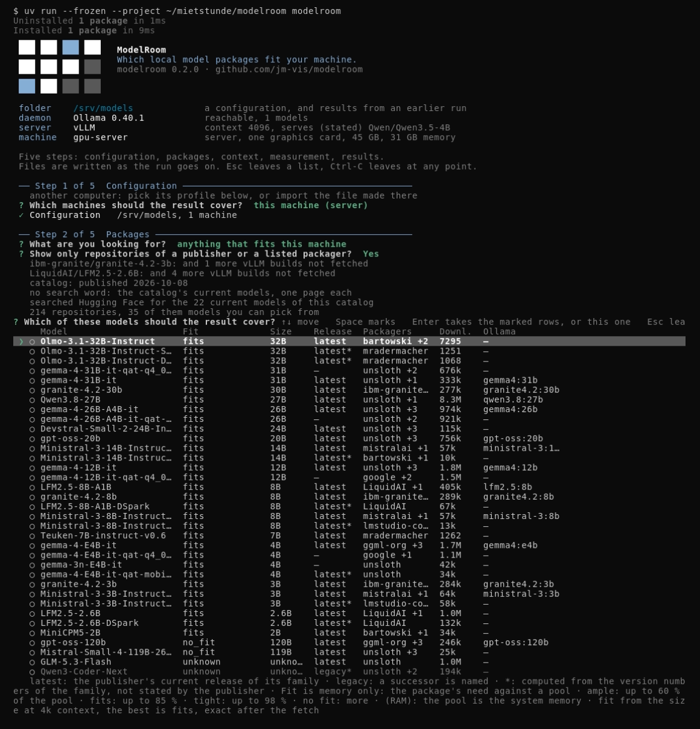Click the /srv/models folder path

tap(103, 108)
